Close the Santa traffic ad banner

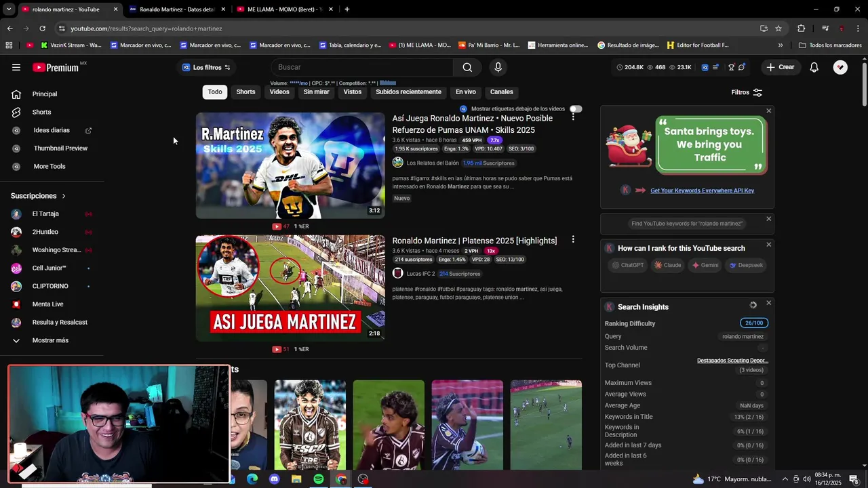(768, 110)
